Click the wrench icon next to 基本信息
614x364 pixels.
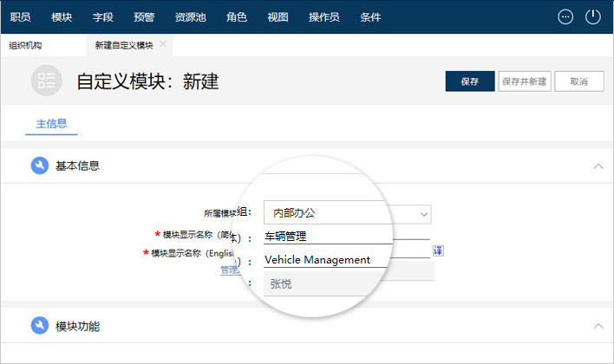click(x=39, y=166)
